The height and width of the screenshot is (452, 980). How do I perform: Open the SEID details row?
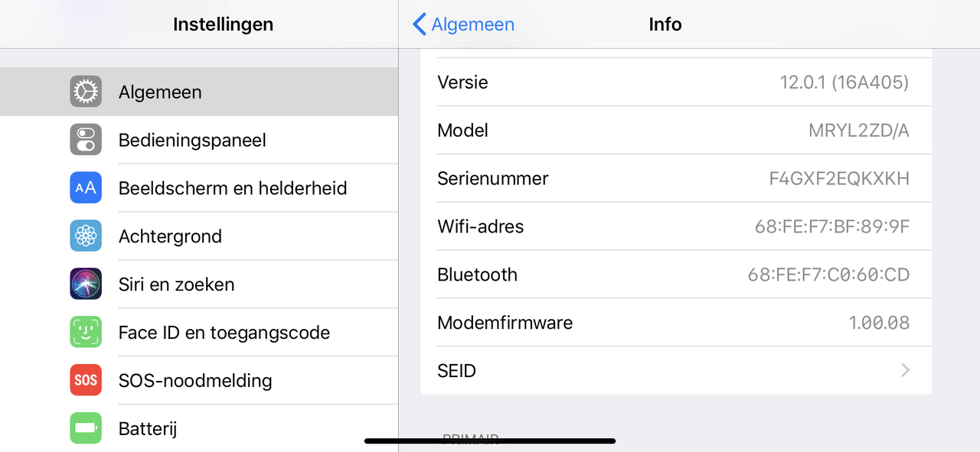pos(676,371)
